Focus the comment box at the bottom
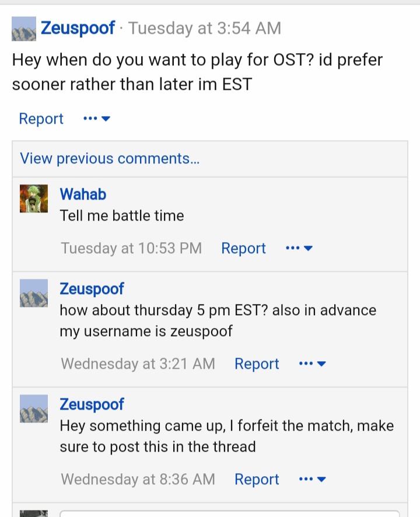 [x=229, y=513]
